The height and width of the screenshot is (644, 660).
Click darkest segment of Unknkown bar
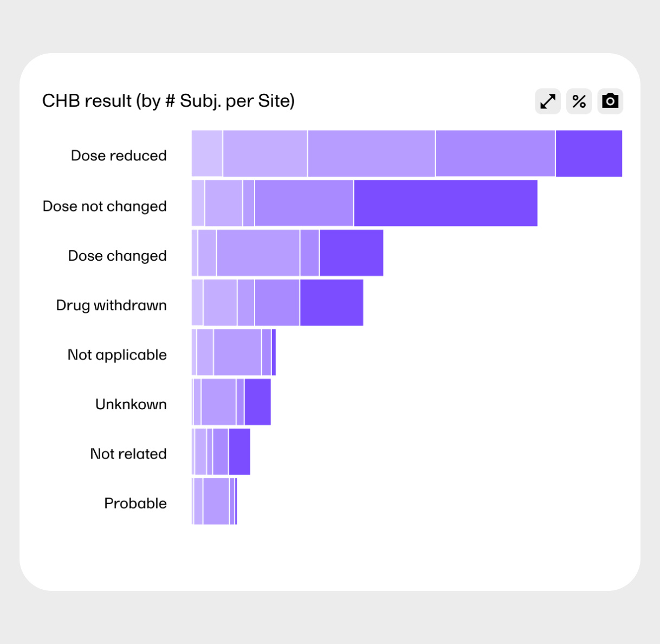coord(257,402)
